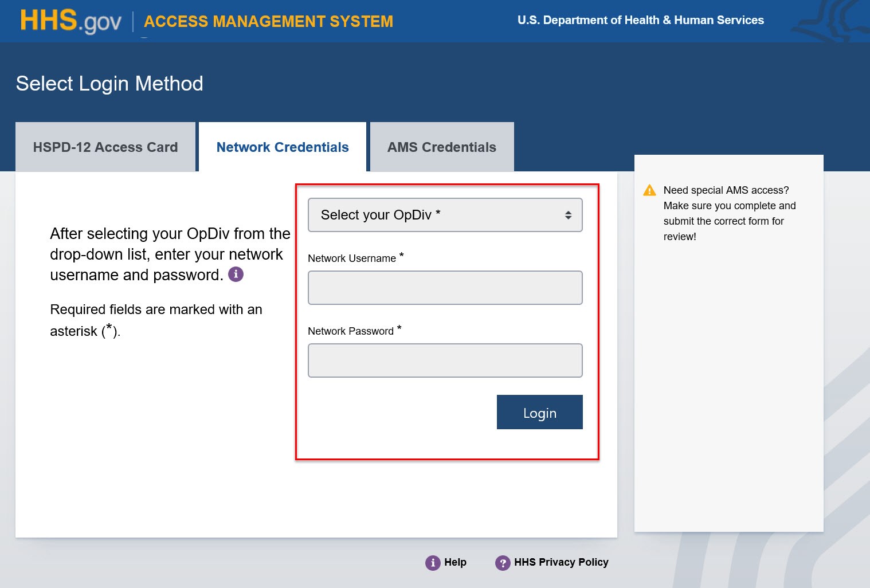Click the wave pattern graphic in header
The height and width of the screenshot is (588, 870).
pyautogui.click(x=837, y=21)
